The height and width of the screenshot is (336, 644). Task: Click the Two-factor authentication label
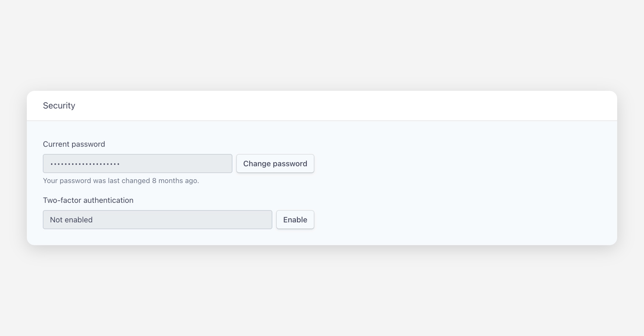pos(88,200)
